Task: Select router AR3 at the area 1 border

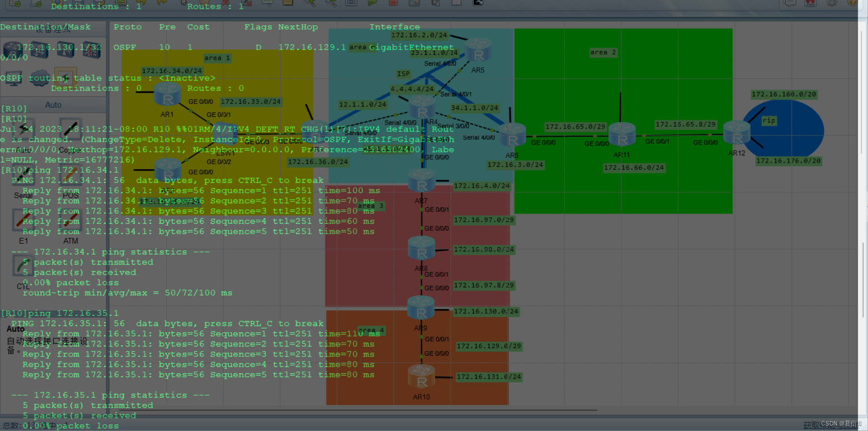Action: tap(315, 132)
